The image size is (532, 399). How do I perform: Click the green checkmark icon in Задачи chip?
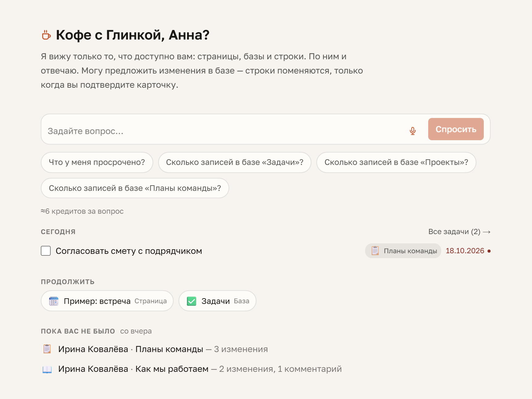(x=192, y=301)
